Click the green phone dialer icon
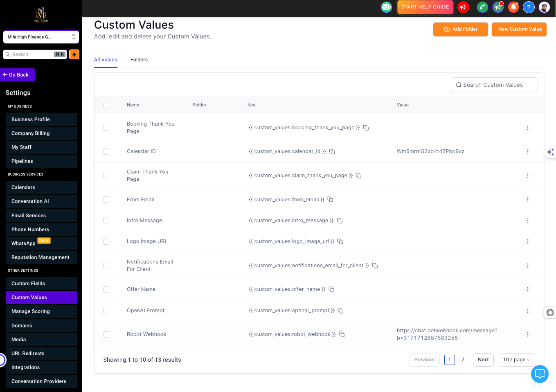556x392 pixels. (x=483, y=7)
